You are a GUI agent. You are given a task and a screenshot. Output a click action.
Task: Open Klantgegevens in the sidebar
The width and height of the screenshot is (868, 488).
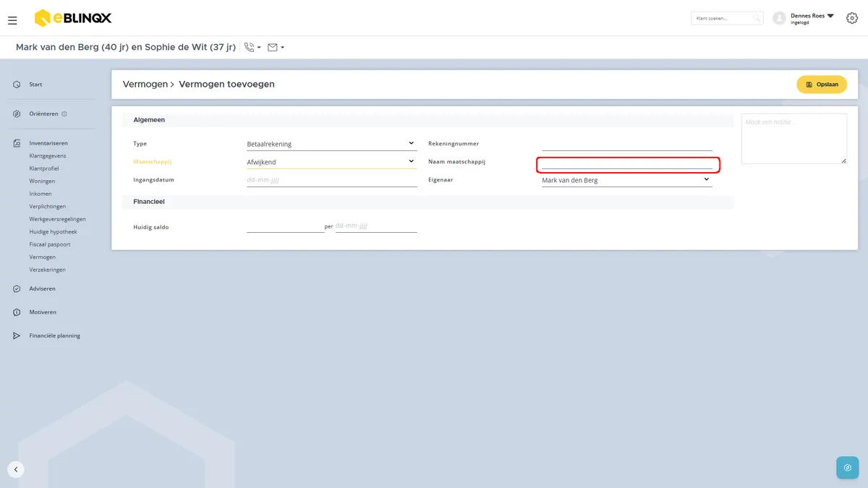48,156
